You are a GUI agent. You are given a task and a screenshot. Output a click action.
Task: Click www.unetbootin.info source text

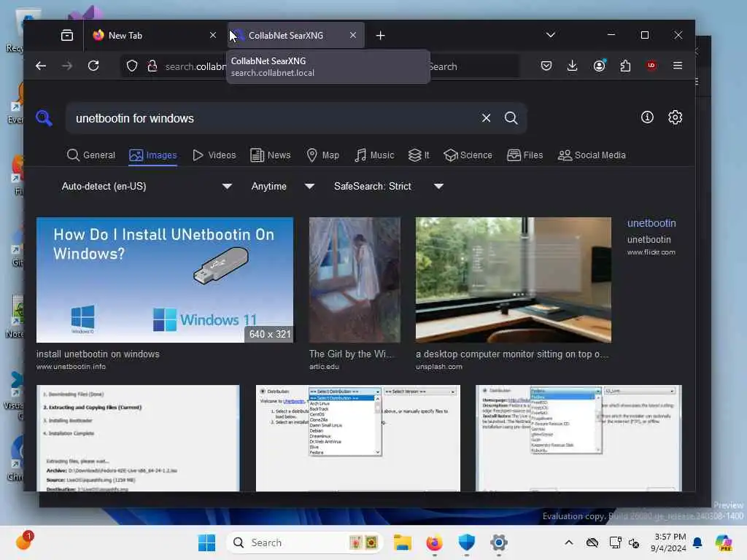click(71, 367)
